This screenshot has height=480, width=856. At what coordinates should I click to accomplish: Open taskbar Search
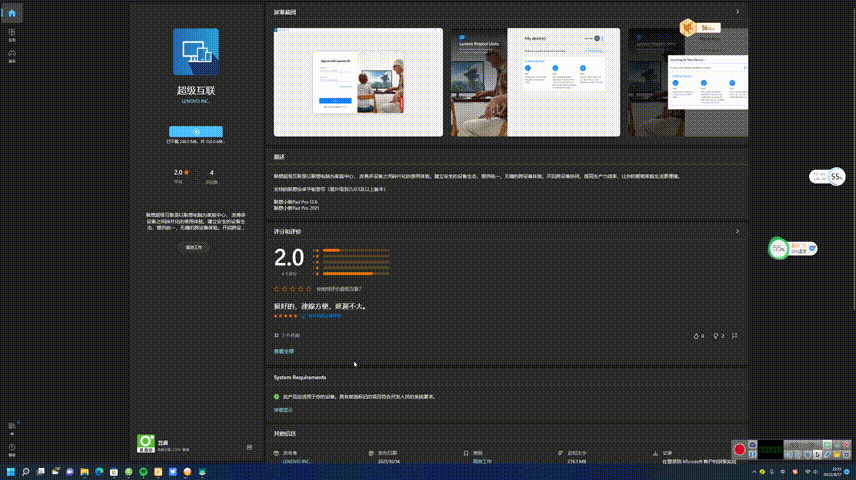(x=25, y=472)
